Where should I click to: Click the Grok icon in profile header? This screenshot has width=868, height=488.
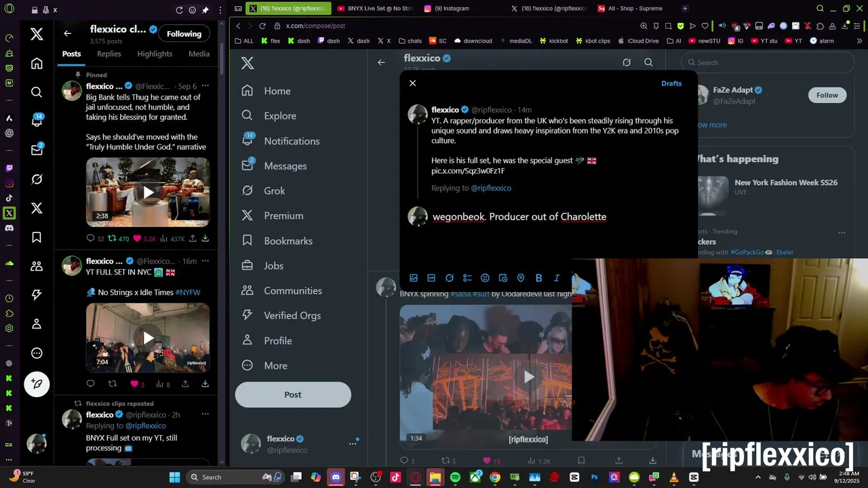[627, 62]
